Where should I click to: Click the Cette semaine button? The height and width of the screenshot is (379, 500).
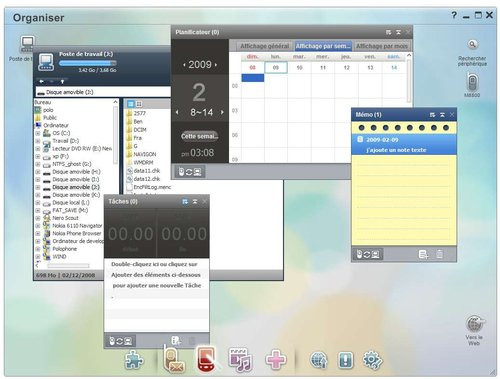pyautogui.click(x=200, y=136)
